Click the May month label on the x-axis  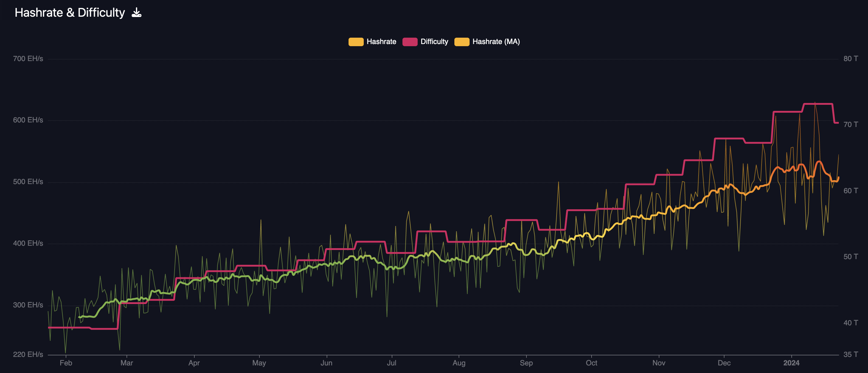pyautogui.click(x=259, y=363)
